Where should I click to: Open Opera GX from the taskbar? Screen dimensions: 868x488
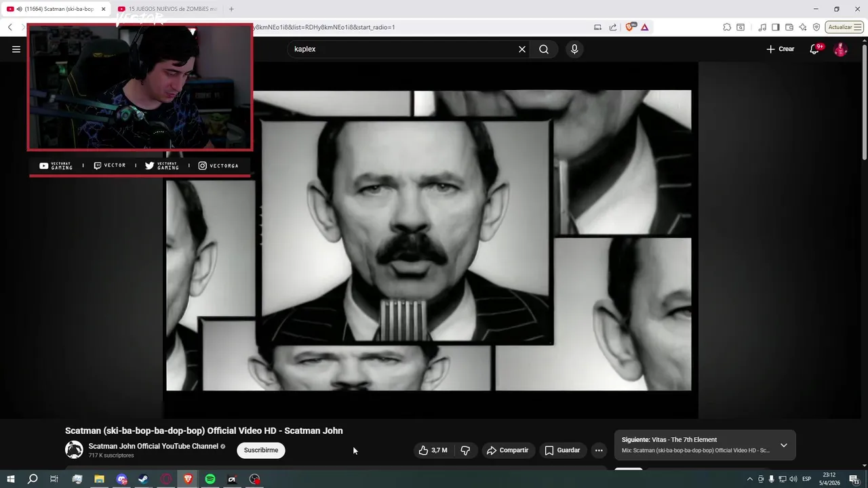click(166, 479)
